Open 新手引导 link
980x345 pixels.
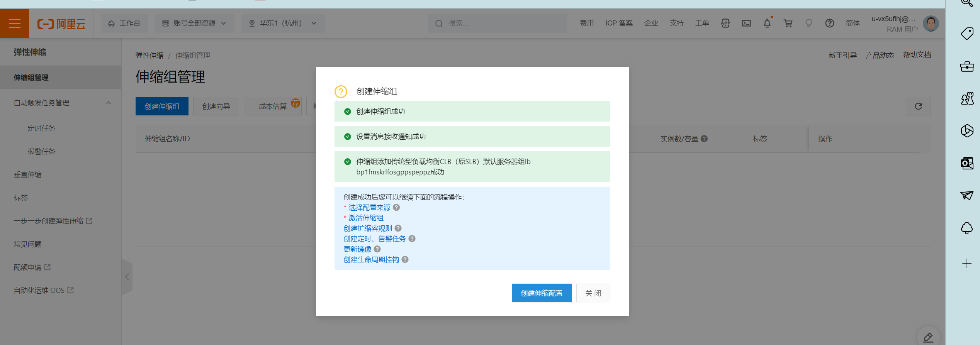click(842, 55)
